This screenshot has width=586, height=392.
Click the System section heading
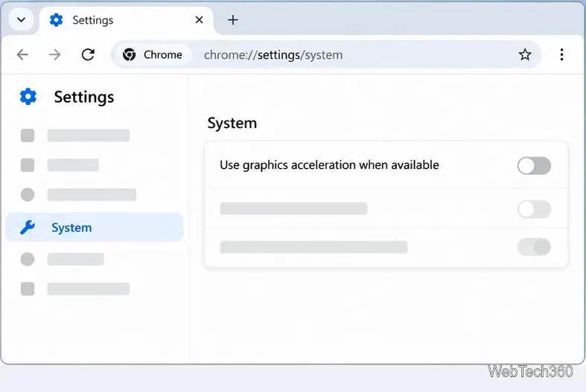(x=232, y=123)
